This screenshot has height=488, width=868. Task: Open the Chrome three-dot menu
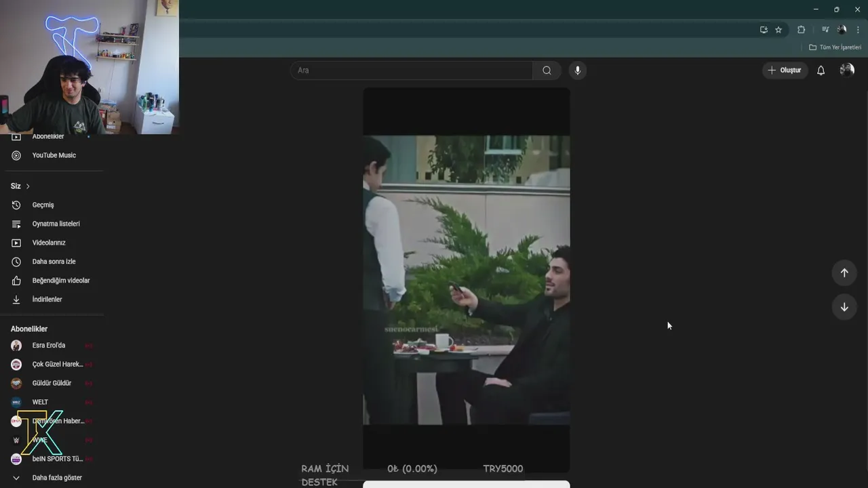coord(858,30)
